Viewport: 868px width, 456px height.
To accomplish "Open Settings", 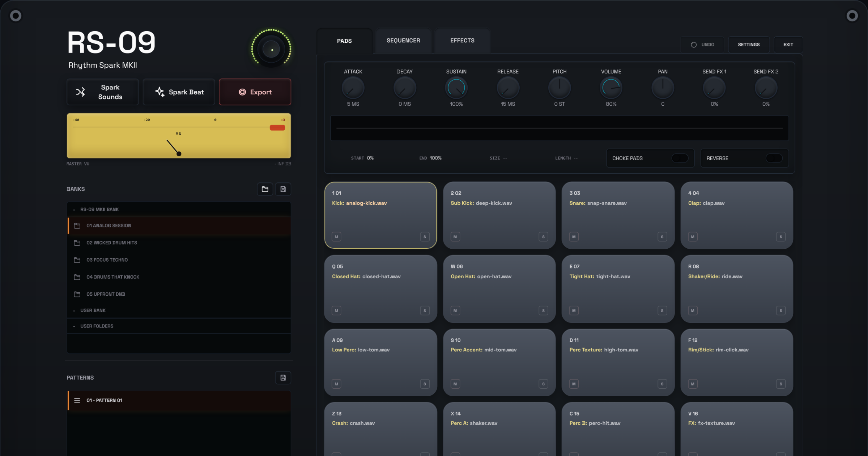I will pos(749,45).
